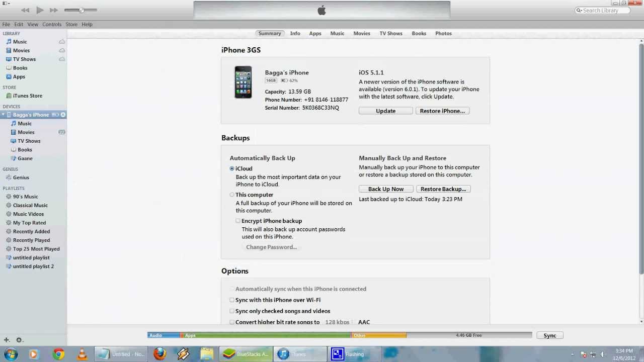The width and height of the screenshot is (644, 362).
Task: Switch to the Info tab
Action: [295, 33]
